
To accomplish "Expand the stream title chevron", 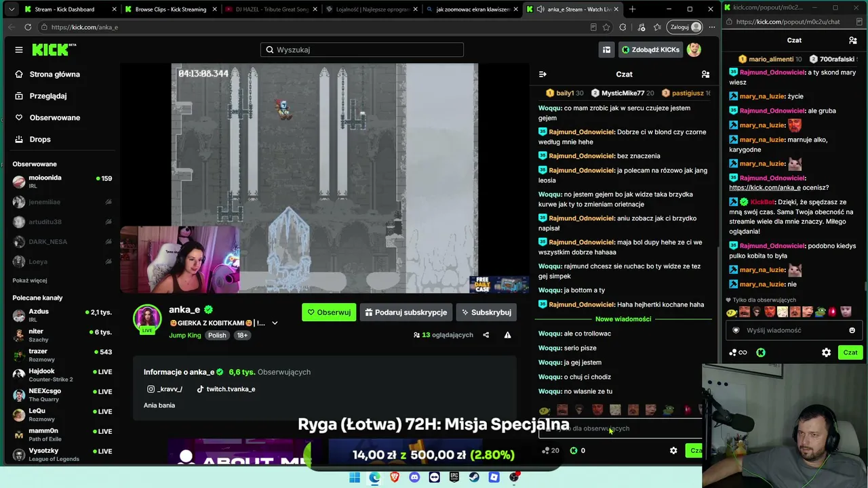I will point(275,323).
